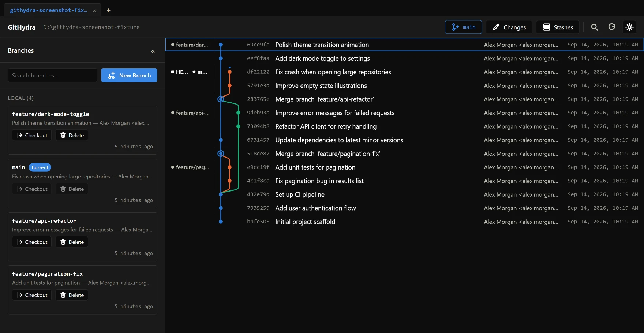The height and width of the screenshot is (333, 644).
Task: Click commit hash 69ce9fe
Action: (x=258, y=45)
